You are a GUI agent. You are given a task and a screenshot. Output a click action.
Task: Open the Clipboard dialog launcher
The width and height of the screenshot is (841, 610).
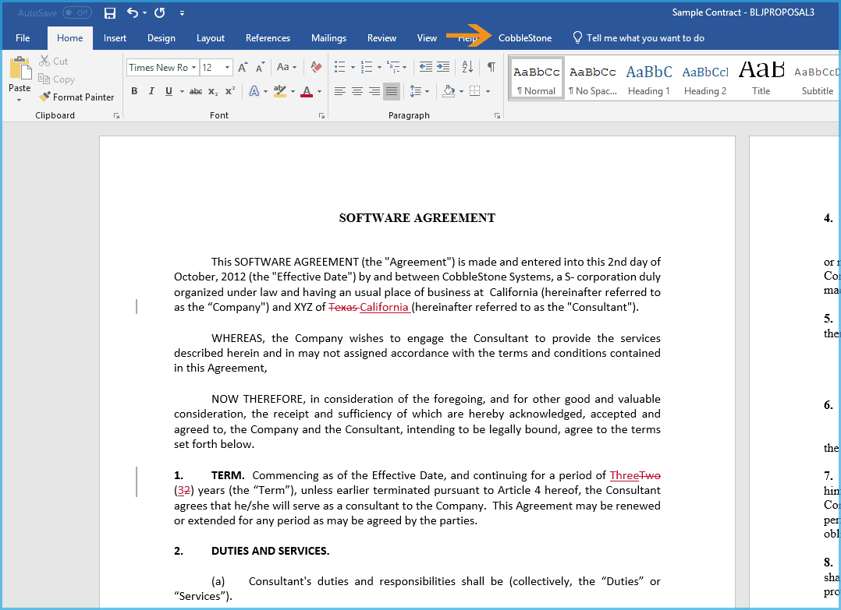(116, 115)
